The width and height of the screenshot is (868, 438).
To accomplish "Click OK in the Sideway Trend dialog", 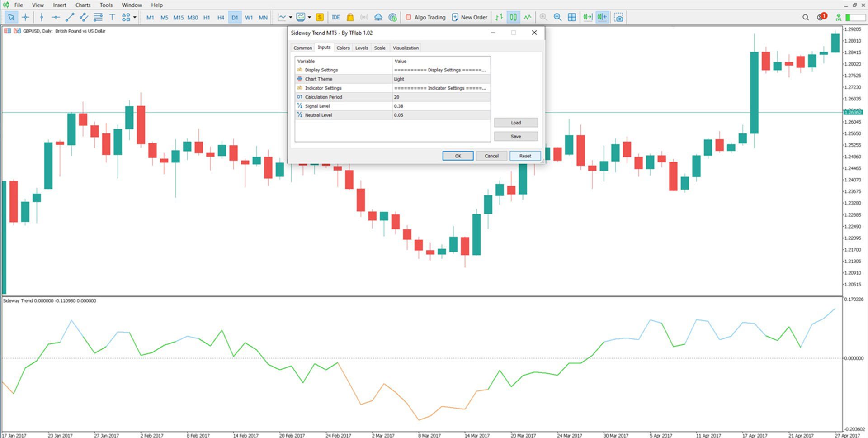I will click(x=458, y=156).
